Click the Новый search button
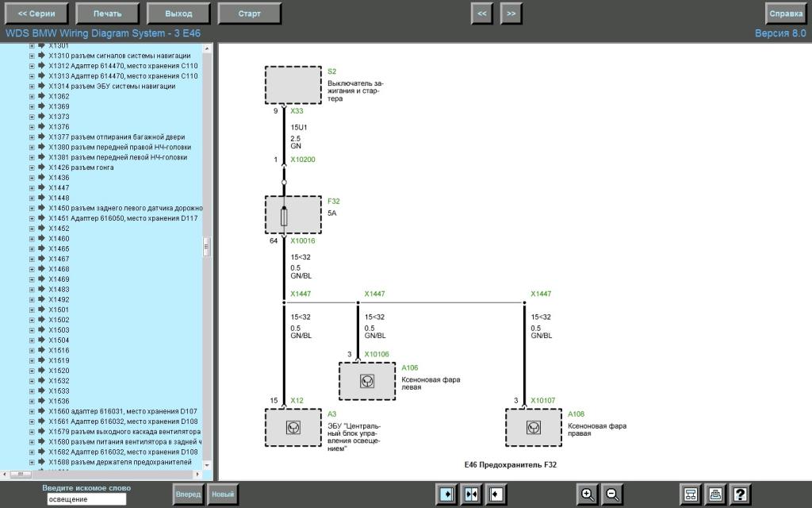Image resolution: width=812 pixels, height=508 pixels. [x=223, y=494]
